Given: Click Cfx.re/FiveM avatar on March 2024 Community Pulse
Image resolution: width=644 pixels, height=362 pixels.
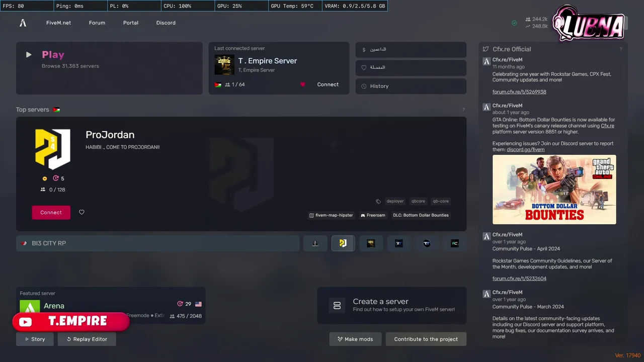Looking at the screenshot, I should pyautogui.click(x=487, y=294).
